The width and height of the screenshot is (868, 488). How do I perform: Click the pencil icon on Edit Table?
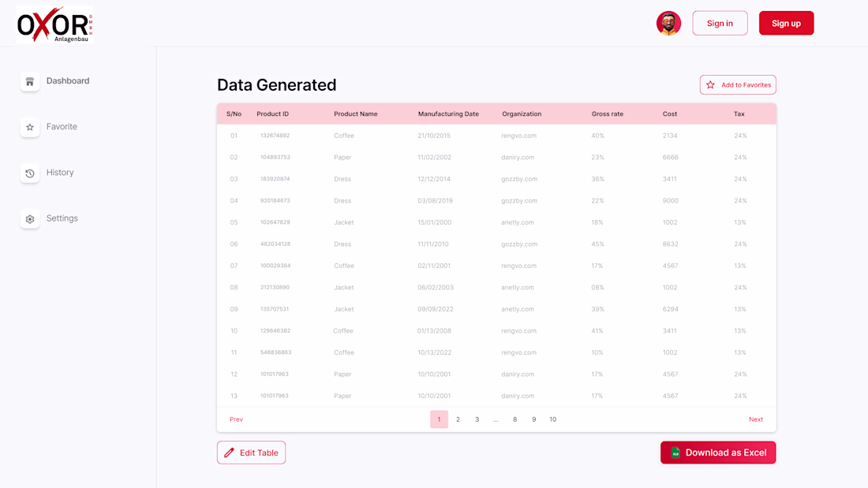[229, 453]
